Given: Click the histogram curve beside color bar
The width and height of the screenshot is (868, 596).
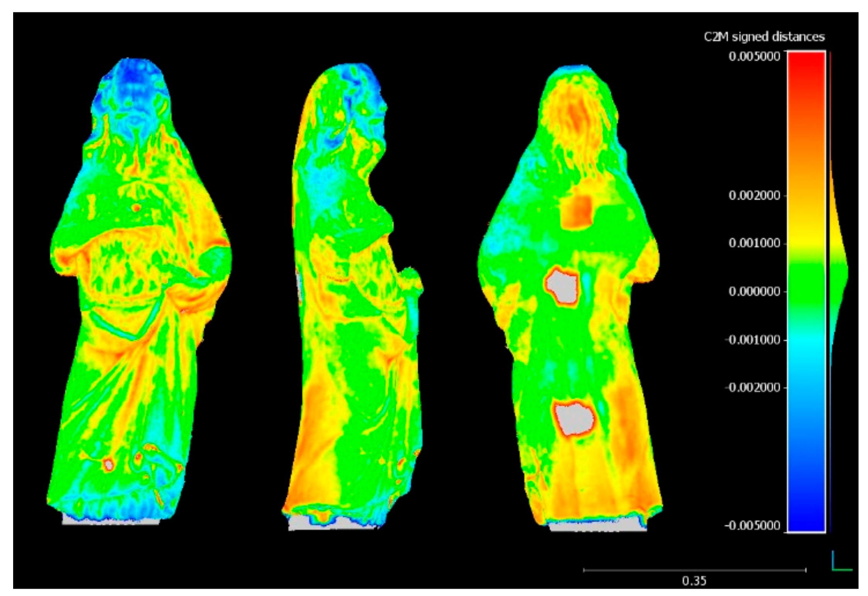Looking at the screenshot, I should [x=839, y=271].
